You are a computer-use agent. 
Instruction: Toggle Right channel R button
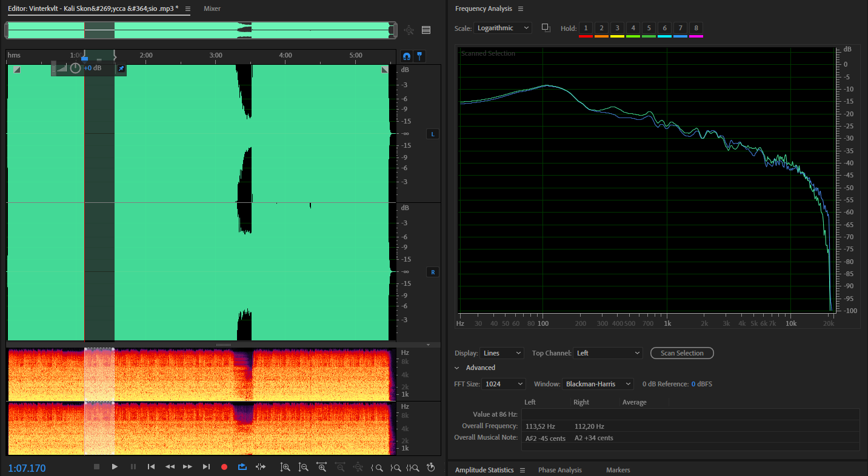click(x=433, y=272)
